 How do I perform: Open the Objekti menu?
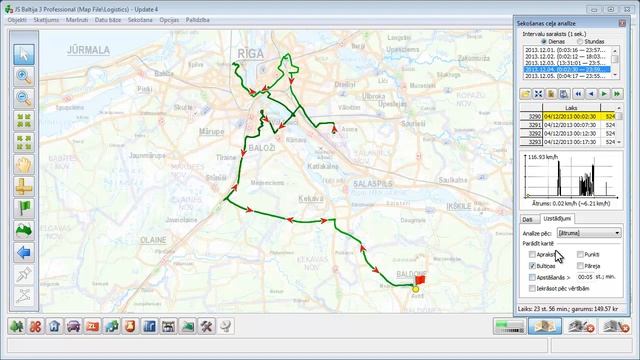tap(17, 20)
